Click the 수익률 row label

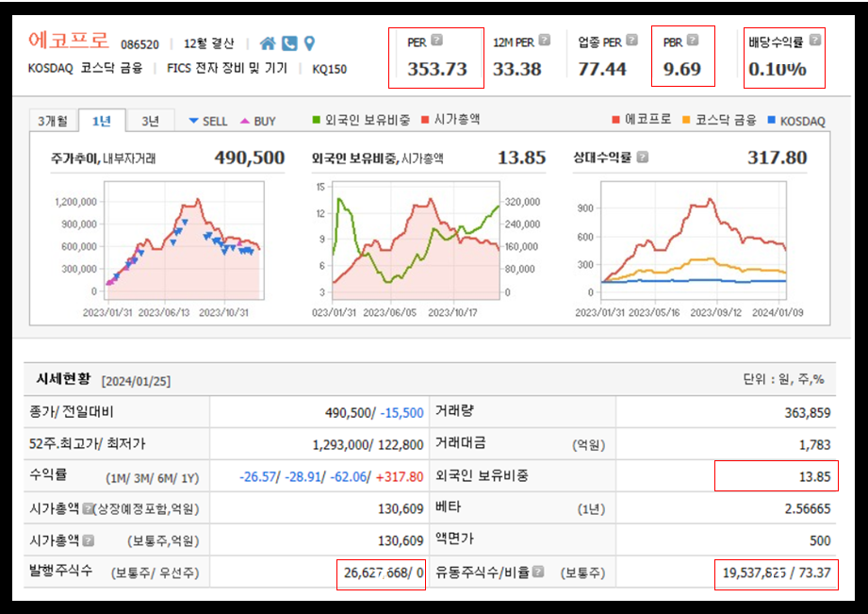pyautogui.click(x=48, y=475)
